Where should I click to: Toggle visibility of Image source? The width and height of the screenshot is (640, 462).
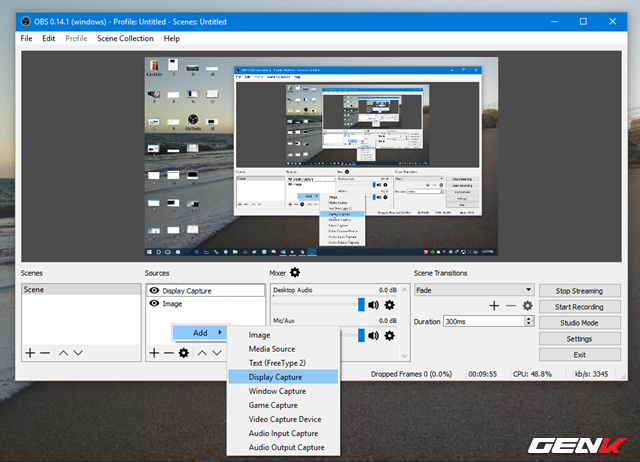coord(154,303)
